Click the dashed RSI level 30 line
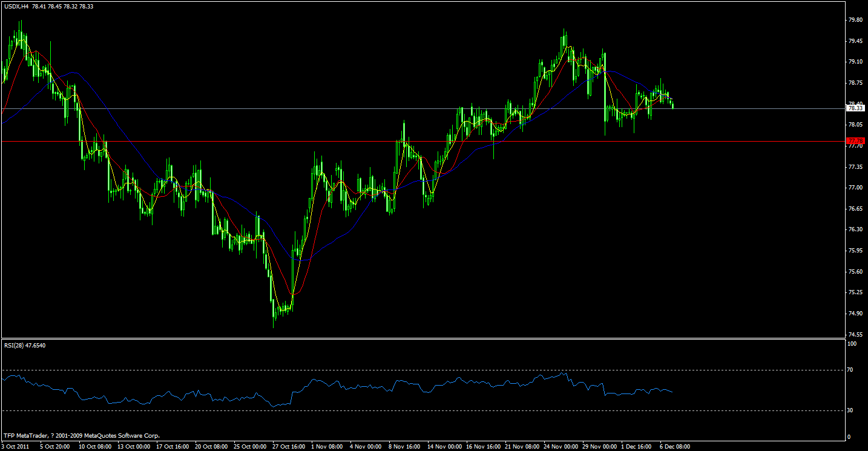The width and height of the screenshot is (868, 451). point(424,409)
